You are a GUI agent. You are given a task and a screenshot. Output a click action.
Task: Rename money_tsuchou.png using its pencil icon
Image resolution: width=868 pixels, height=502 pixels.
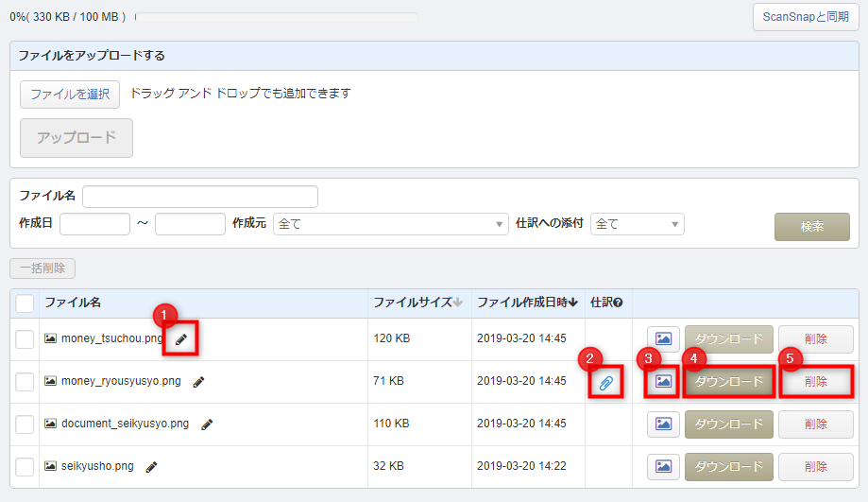click(181, 339)
